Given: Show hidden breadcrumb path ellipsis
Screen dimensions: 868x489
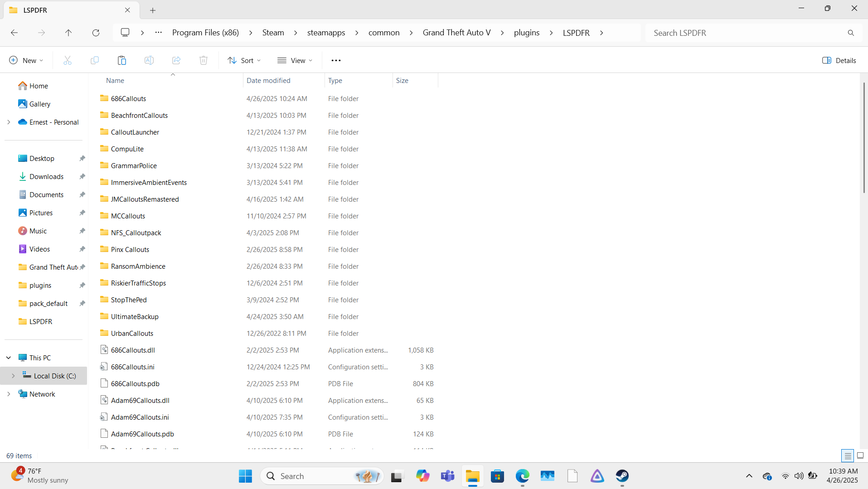Looking at the screenshot, I should click(158, 33).
